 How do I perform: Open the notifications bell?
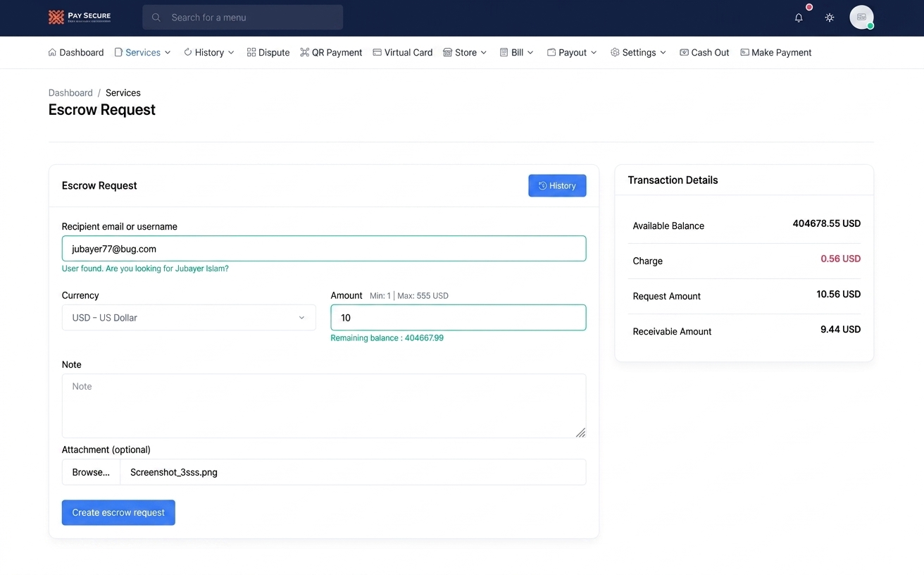(x=799, y=18)
